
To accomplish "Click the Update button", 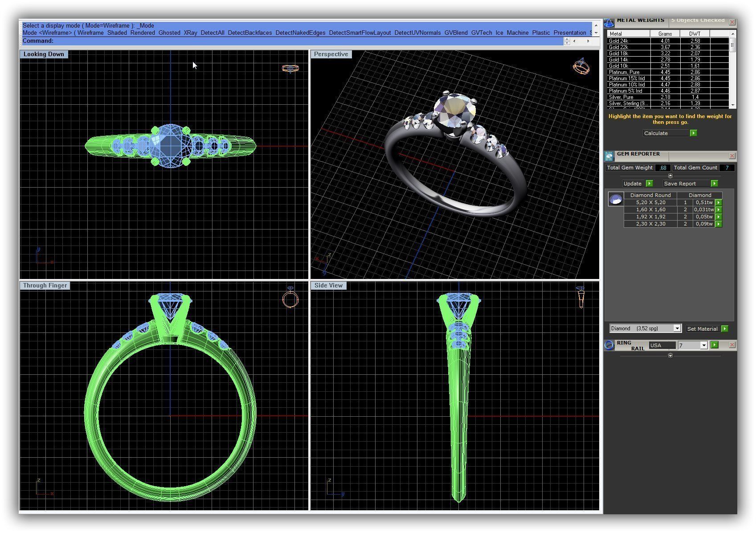I will [637, 184].
